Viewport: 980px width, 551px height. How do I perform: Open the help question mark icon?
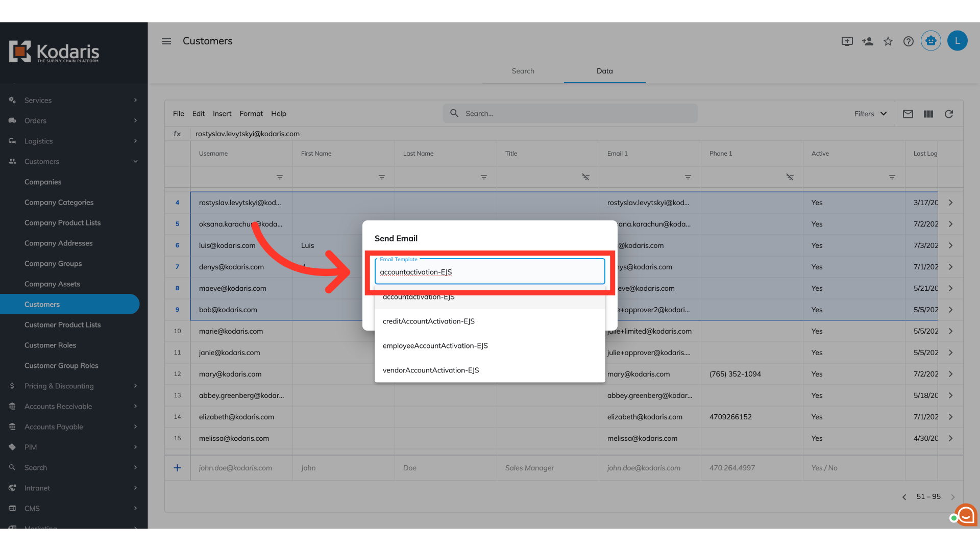908,41
